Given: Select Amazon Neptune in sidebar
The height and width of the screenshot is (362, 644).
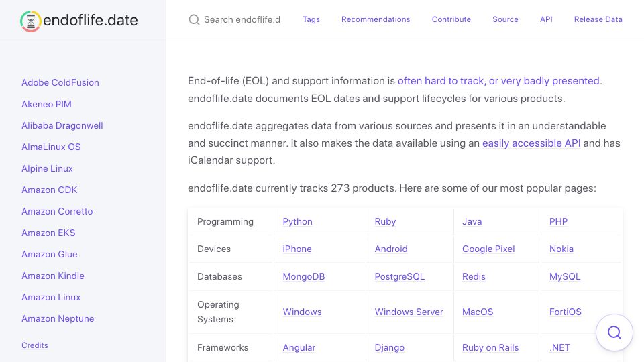Looking at the screenshot, I should click(x=58, y=318).
